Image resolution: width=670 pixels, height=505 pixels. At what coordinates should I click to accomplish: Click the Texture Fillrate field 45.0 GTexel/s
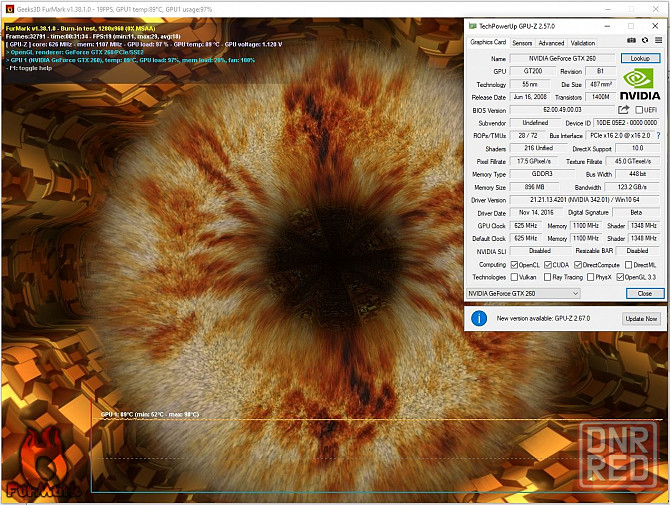632,161
